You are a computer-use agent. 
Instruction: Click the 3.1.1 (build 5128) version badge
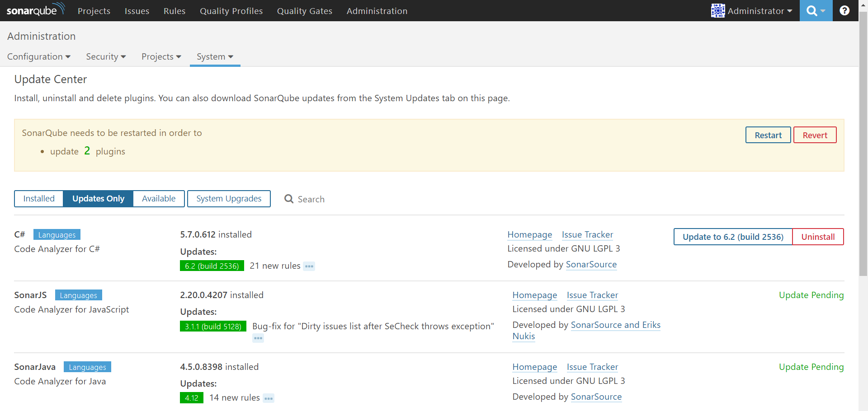(213, 326)
